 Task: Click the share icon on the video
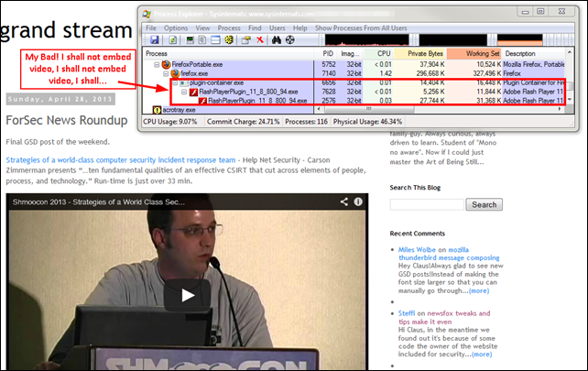pyautogui.click(x=343, y=202)
